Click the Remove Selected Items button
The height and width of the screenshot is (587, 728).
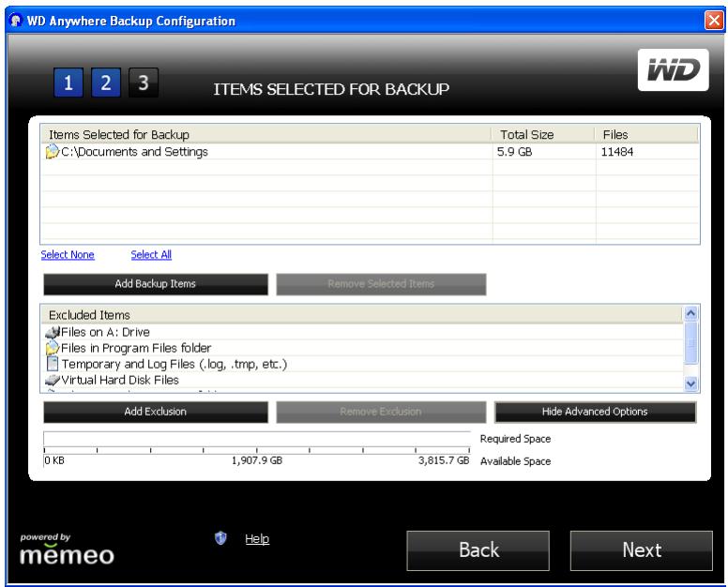[x=381, y=284]
